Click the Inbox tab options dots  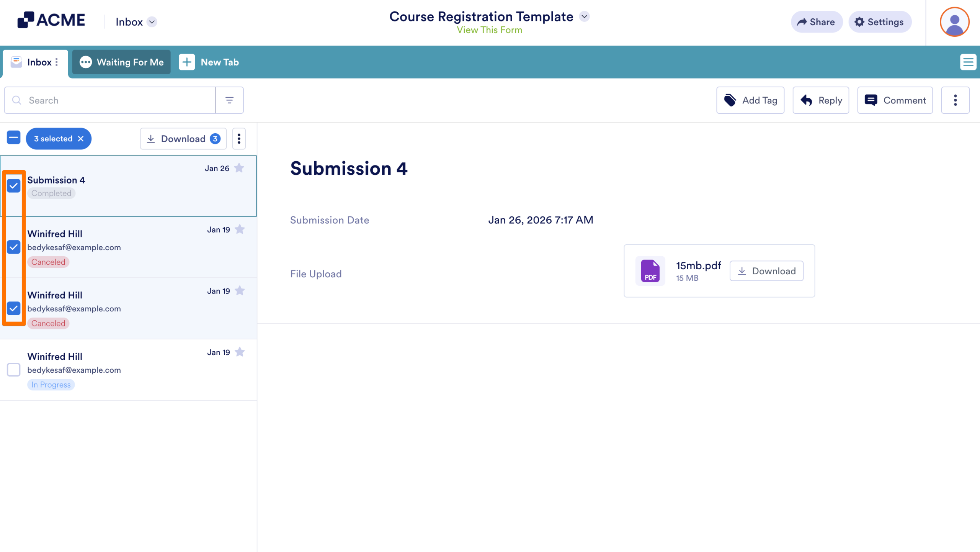point(57,62)
